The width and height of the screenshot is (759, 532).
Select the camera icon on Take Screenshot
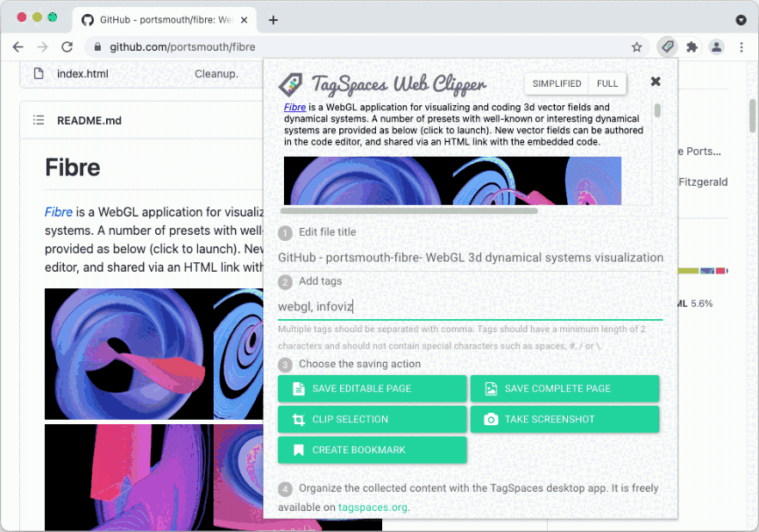tap(492, 419)
